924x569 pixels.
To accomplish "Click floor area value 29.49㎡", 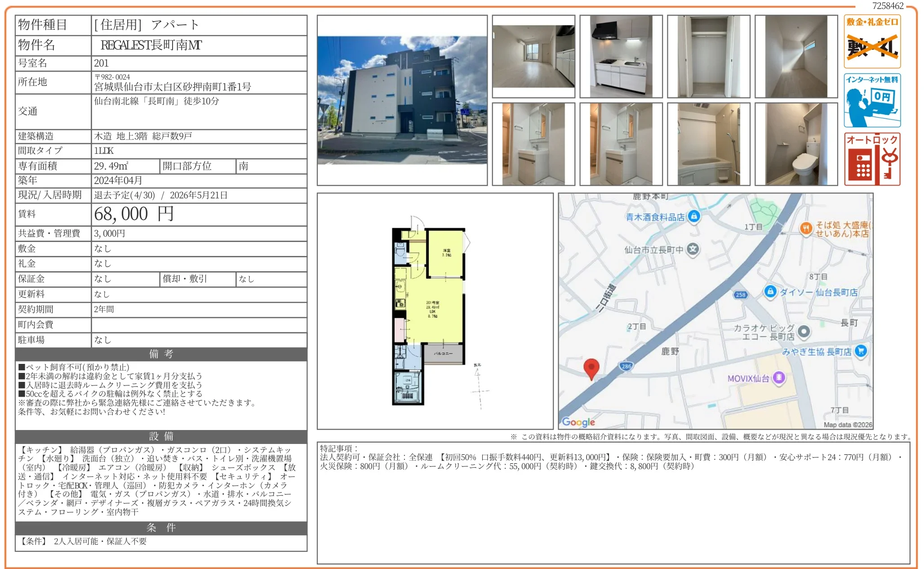I will point(111,166).
